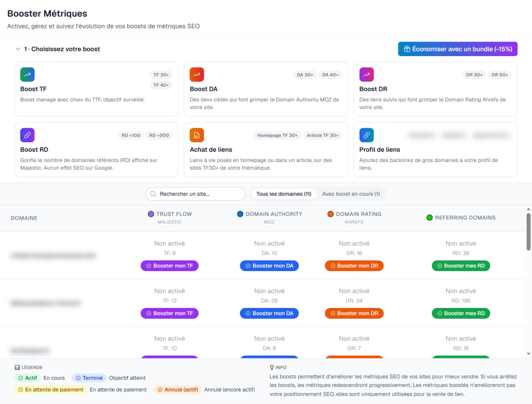Image resolution: width=532 pixels, height=404 pixels.
Task: Click 'Booster mon DA' for DA: 28 row
Action: pyautogui.click(x=270, y=314)
